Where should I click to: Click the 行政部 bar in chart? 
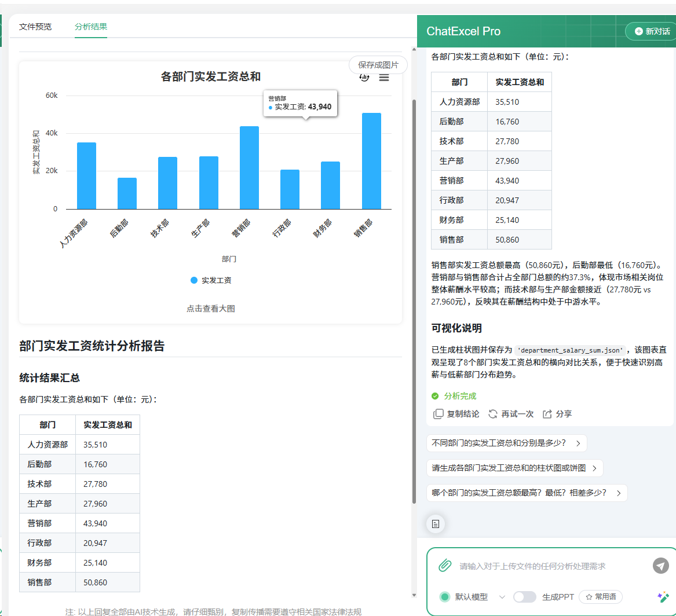tap(290, 189)
